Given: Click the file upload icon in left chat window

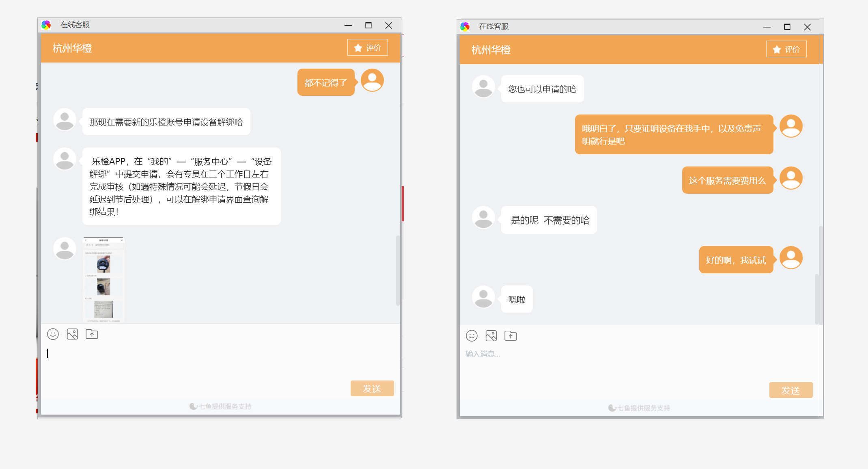Looking at the screenshot, I should point(92,334).
